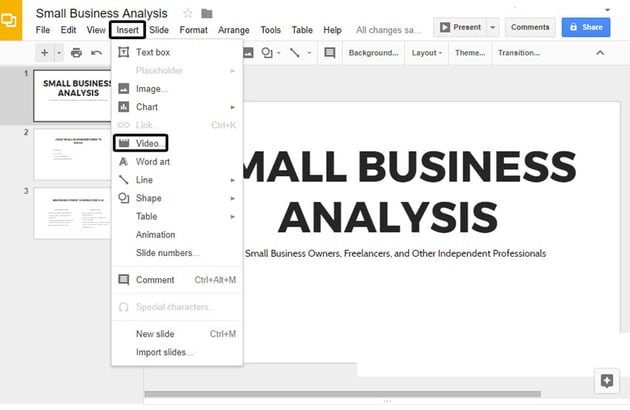Screen dimensions: 630x410
Task: Choose New slide from Insert menu
Action: pyautogui.click(x=177, y=334)
